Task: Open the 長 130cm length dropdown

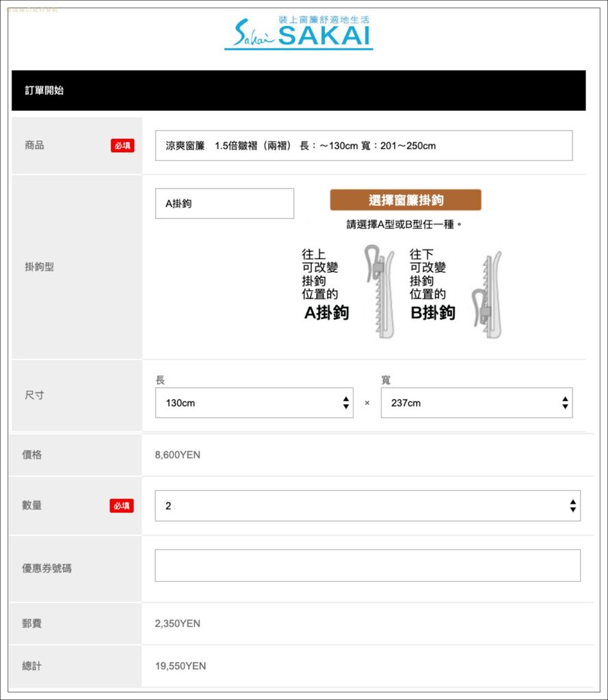Action: click(x=254, y=403)
